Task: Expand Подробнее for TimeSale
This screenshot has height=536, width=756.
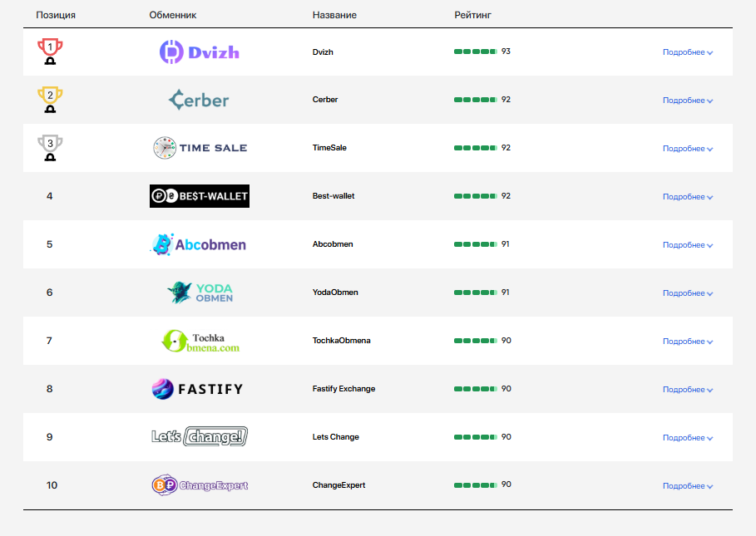Action: click(688, 148)
